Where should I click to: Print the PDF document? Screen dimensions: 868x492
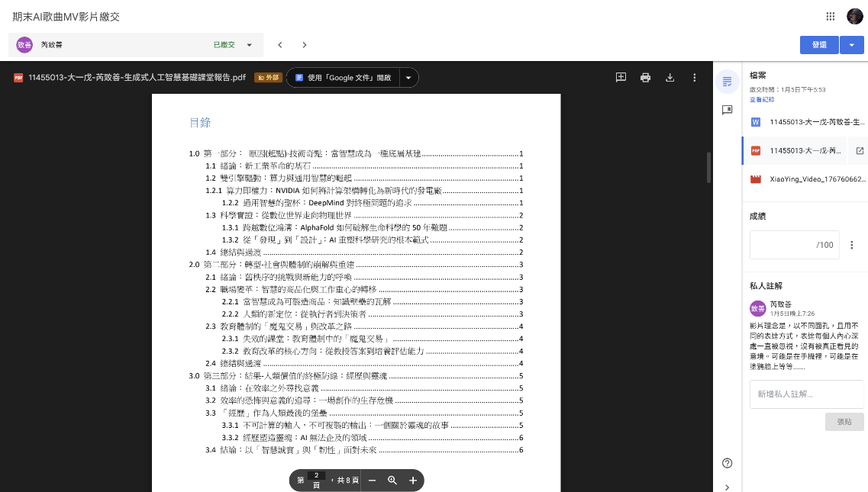pos(645,77)
